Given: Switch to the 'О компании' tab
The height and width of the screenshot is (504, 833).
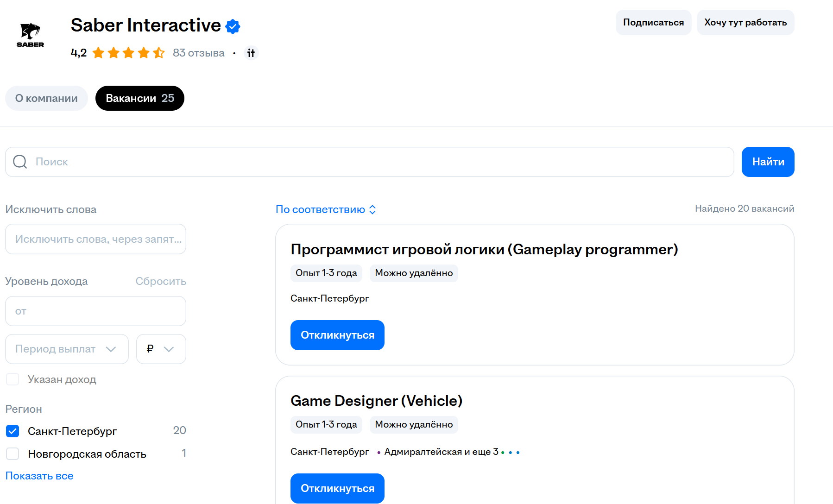Looking at the screenshot, I should coord(46,98).
